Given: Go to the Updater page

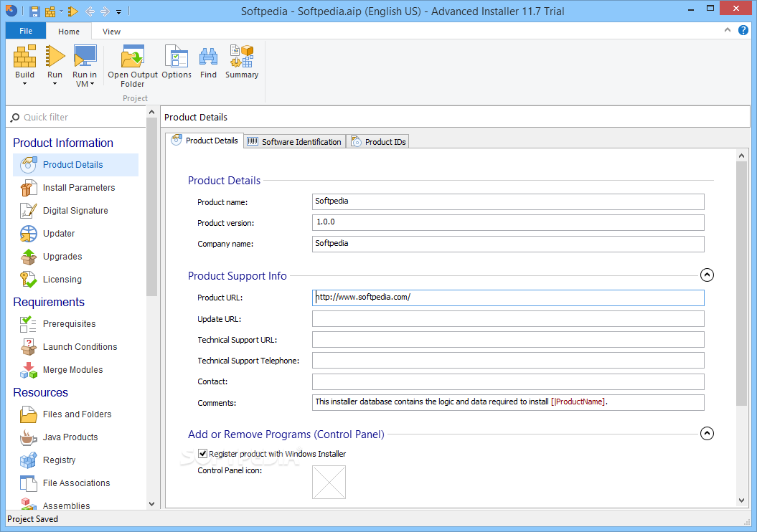Looking at the screenshot, I should 76,234.
